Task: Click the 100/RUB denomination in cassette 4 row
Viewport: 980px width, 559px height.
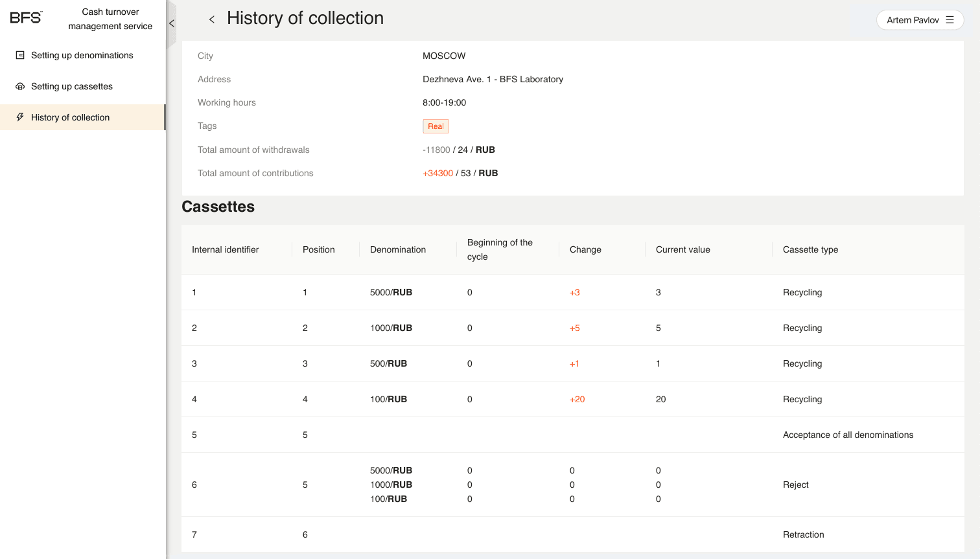Action: point(388,399)
